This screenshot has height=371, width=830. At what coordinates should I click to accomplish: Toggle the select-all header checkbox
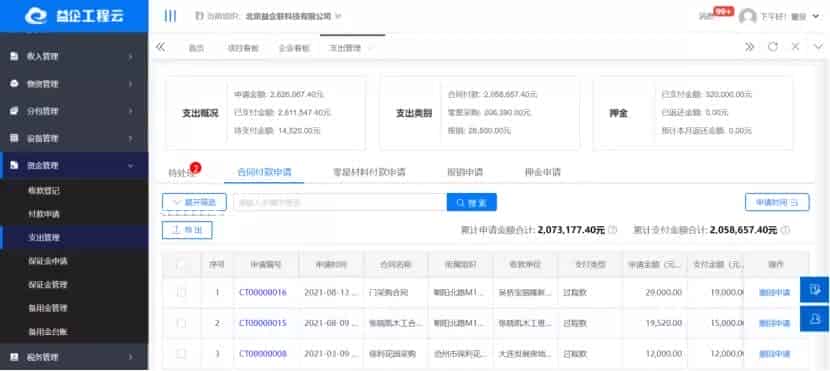[181, 265]
